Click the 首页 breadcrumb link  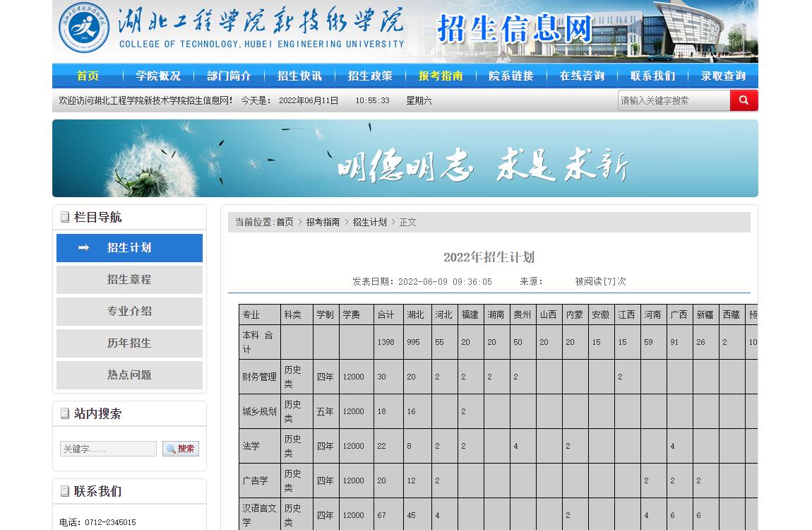point(285,222)
